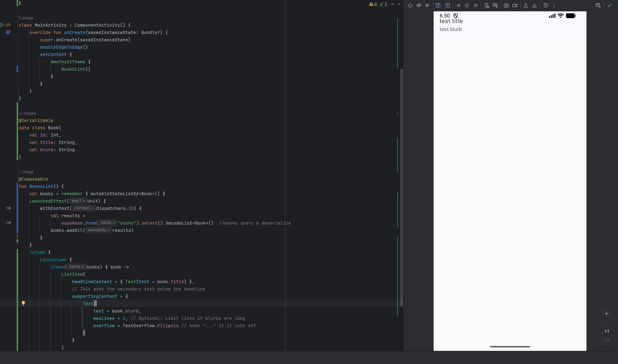Click the volume down icon
Viewport: 618px width, 364px height.
pyautogui.click(x=427, y=5)
